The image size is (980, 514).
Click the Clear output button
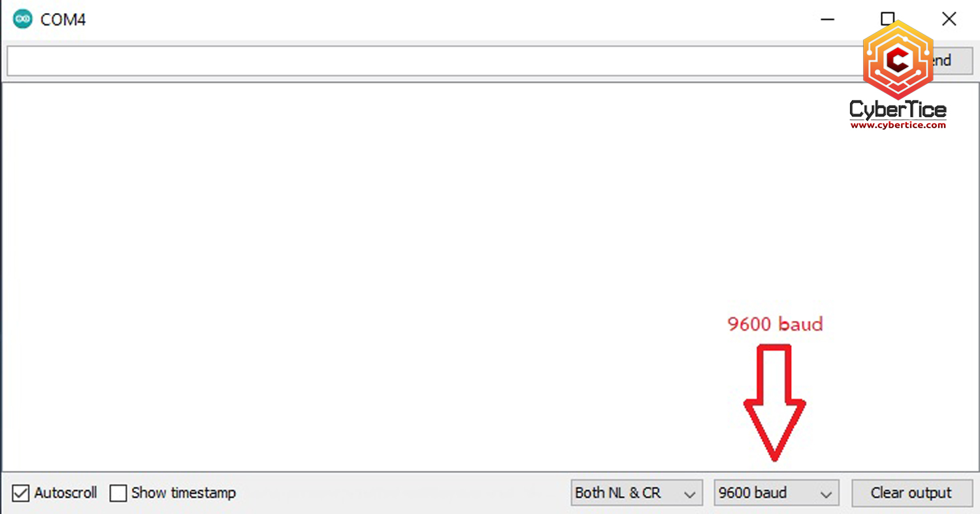click(911, 493)
